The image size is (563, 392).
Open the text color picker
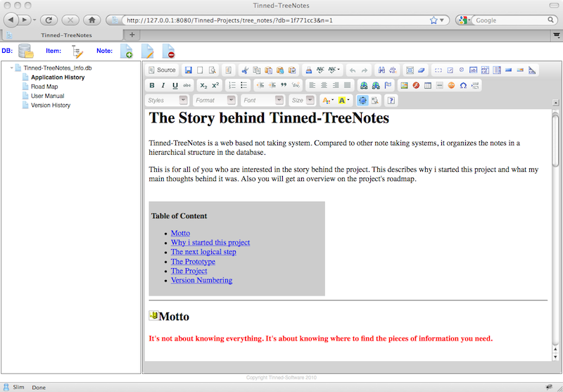(328, 100)
